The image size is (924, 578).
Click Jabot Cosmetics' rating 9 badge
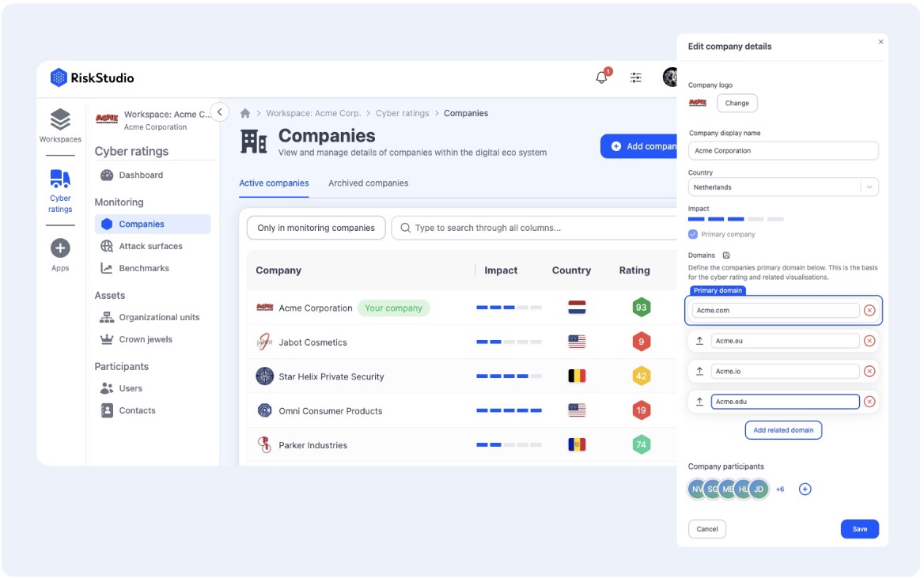coord(641,342)
